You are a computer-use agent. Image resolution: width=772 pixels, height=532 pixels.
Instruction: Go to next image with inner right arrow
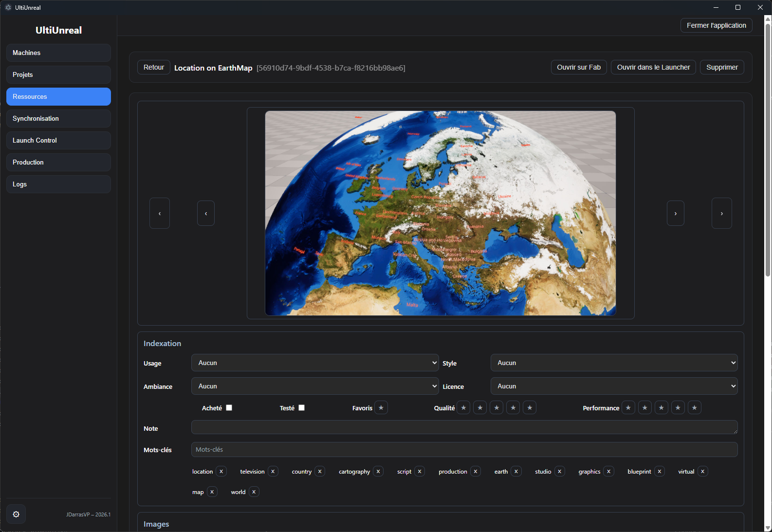click(675, 213)
